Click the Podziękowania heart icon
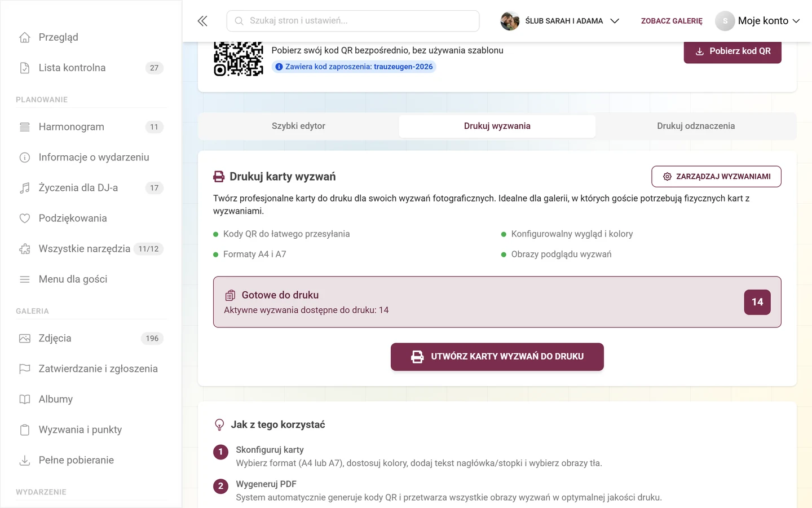Screen dimensions: 812x508 tap(25, 218)
